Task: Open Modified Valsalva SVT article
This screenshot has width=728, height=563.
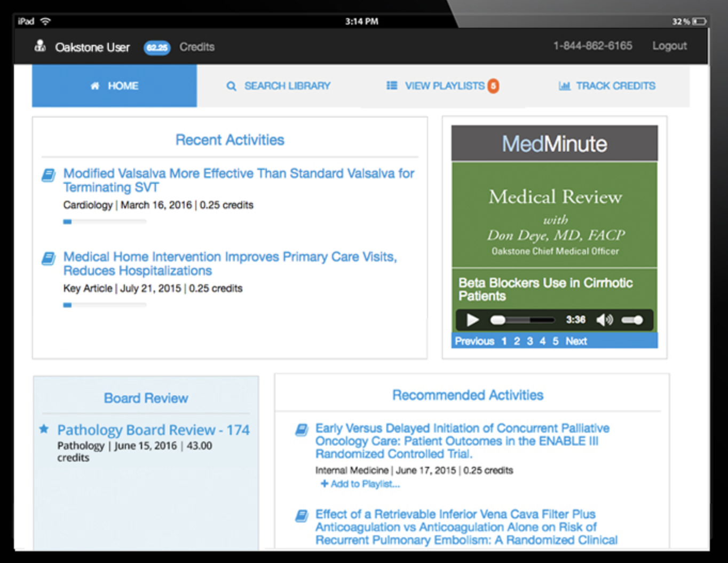Action: coord(239,180)
